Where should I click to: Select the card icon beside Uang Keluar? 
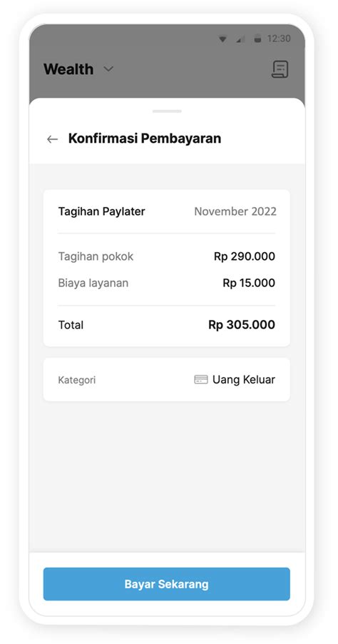tap(201, 380)
